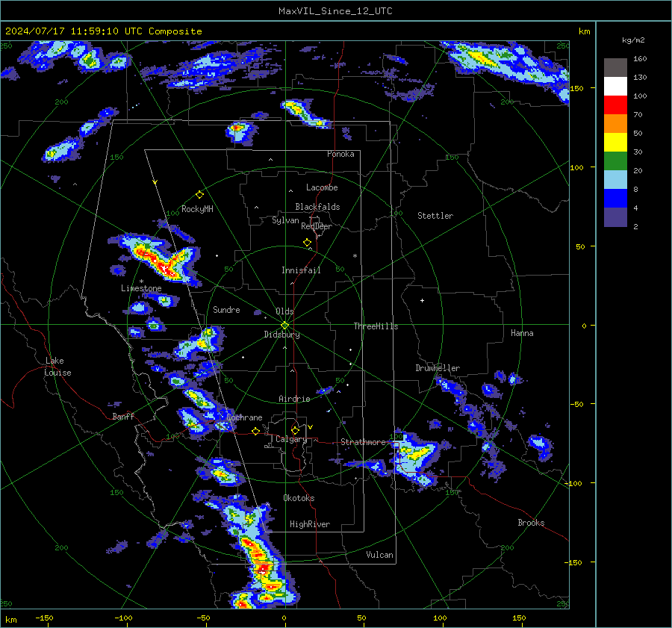The height and width of the screenshot is (628, 672).
Task: Pick the light blue 8-20 legend swatch
Action: coord(615,180)
